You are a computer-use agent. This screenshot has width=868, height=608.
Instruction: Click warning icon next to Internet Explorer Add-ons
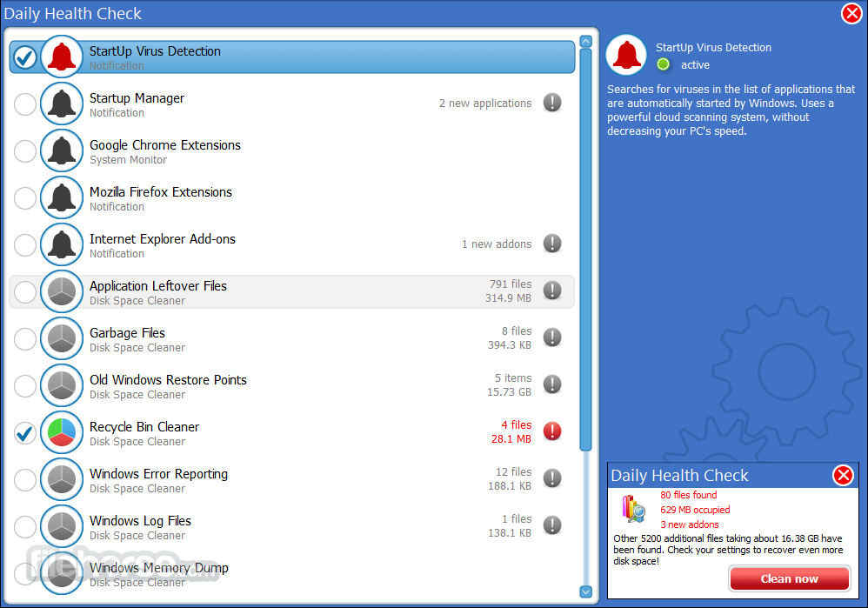click(x=552, y=244)
